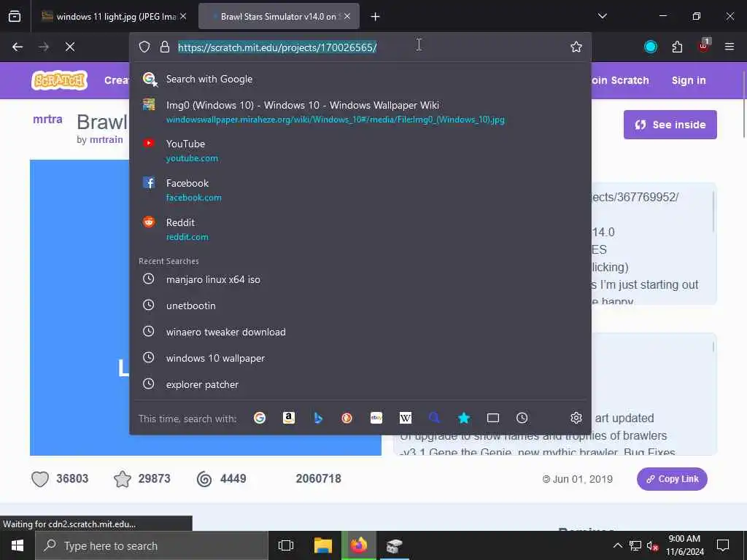Click the Join Scratch link
The width and height of the screenshot is (747, 560).
(x=620, y=80)
